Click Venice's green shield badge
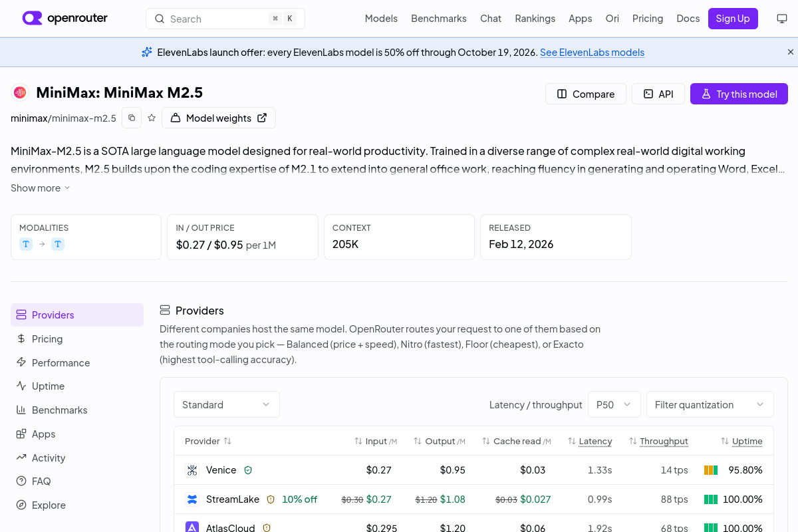 click(248, 470)
